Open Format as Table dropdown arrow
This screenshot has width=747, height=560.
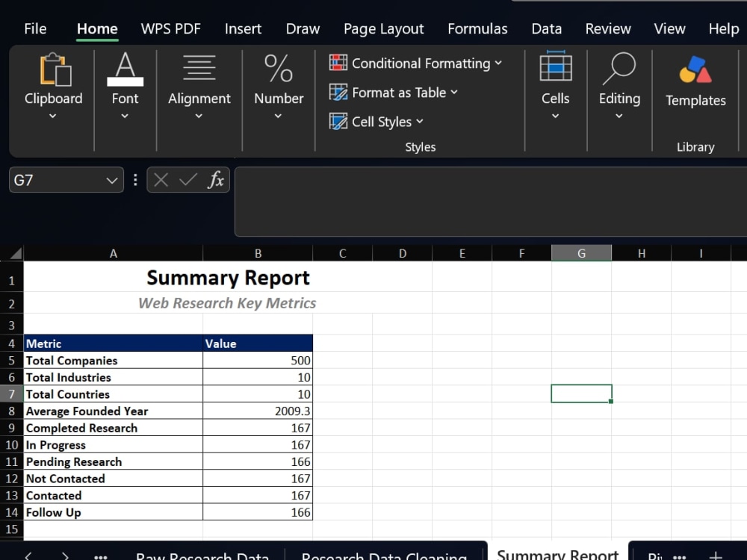coord(454,92)
